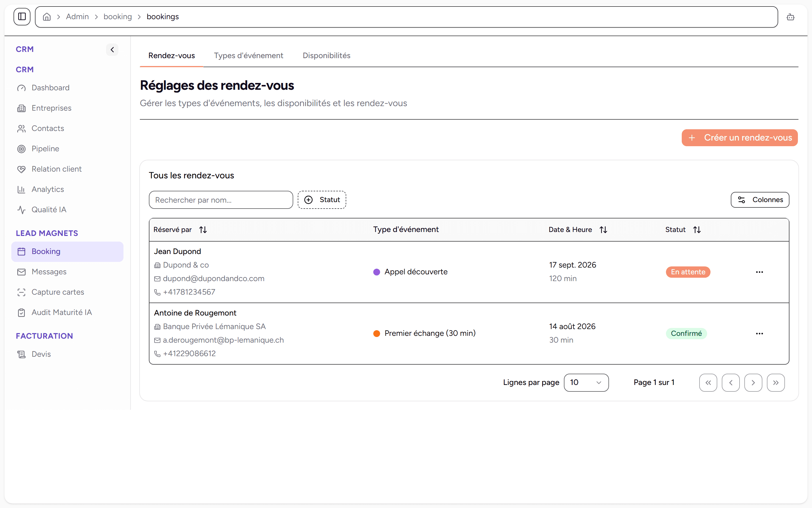This screenshot has height=508, width=812.
Task: Open actions menu for Antoine de Rougemont
Action: point(759,334)
